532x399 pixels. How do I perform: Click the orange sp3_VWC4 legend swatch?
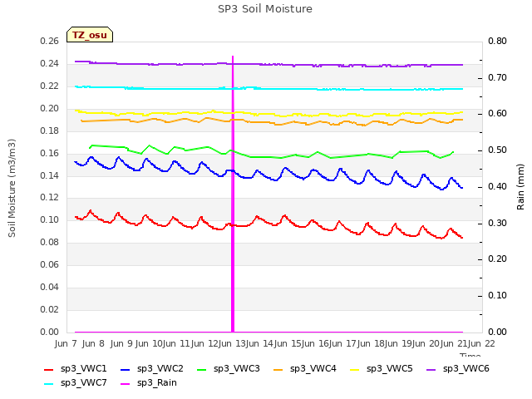(x=278, y=369)
